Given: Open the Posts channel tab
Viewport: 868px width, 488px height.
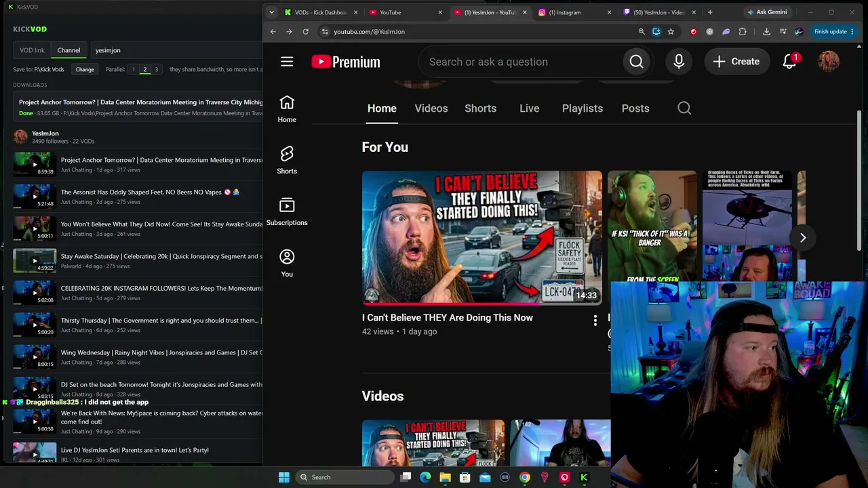Looking at the screenshot, I should pos(635,108).
